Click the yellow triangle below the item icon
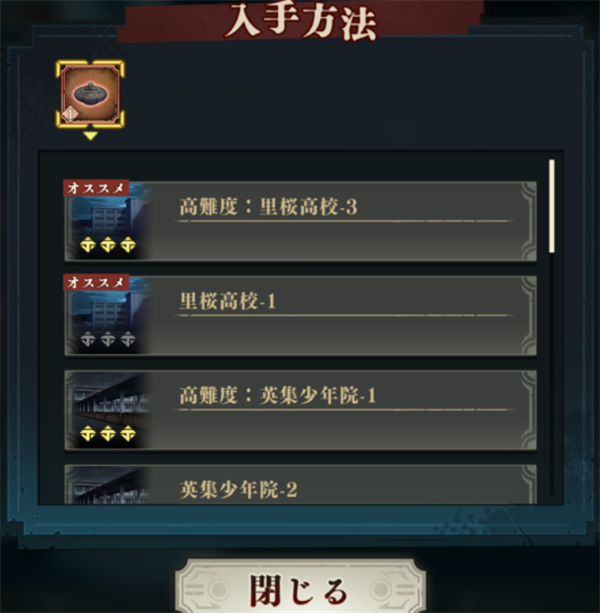This screenshot has width=600, height=613. pyautogui.click(x=90, y=136)
